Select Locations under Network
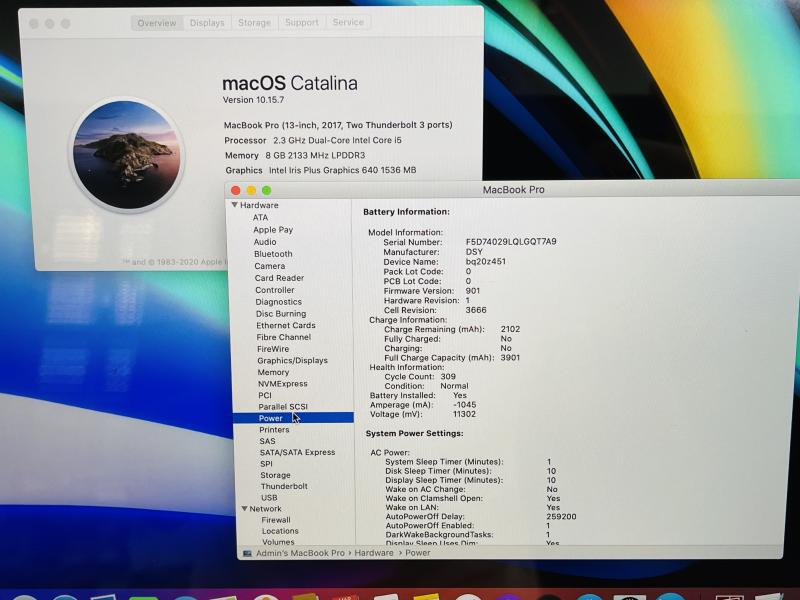The width and height of the screenshot is (800, 600). 280,531
